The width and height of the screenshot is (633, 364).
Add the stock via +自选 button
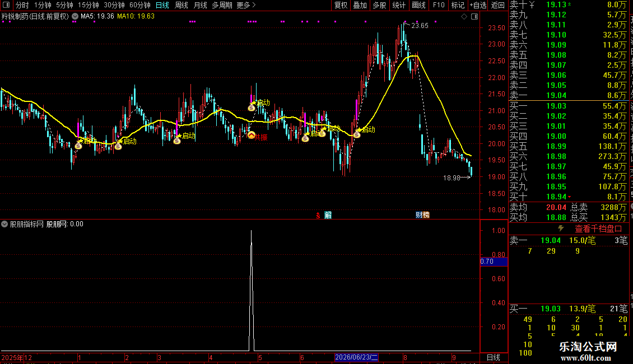pos(478,5)
